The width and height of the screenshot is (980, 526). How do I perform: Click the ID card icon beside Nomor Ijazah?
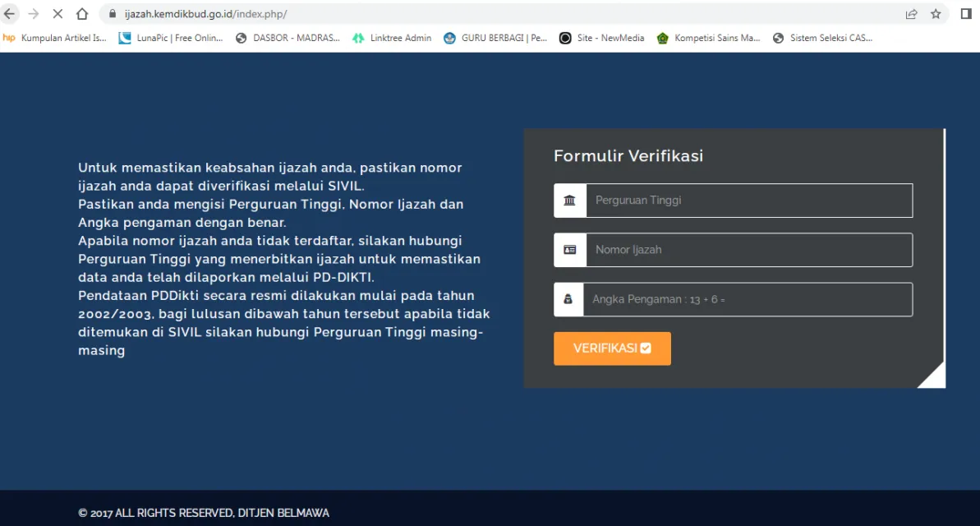pos(569,250)
